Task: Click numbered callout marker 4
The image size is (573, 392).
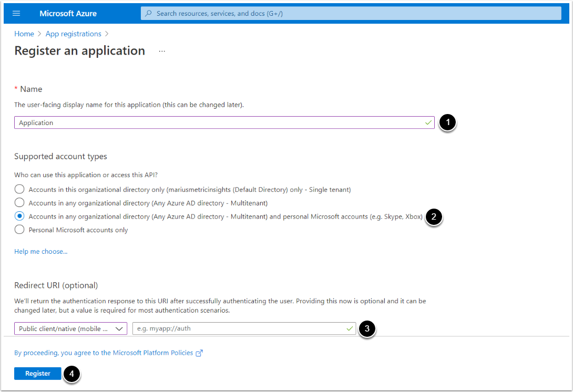Action: click(x=72, y=374)
